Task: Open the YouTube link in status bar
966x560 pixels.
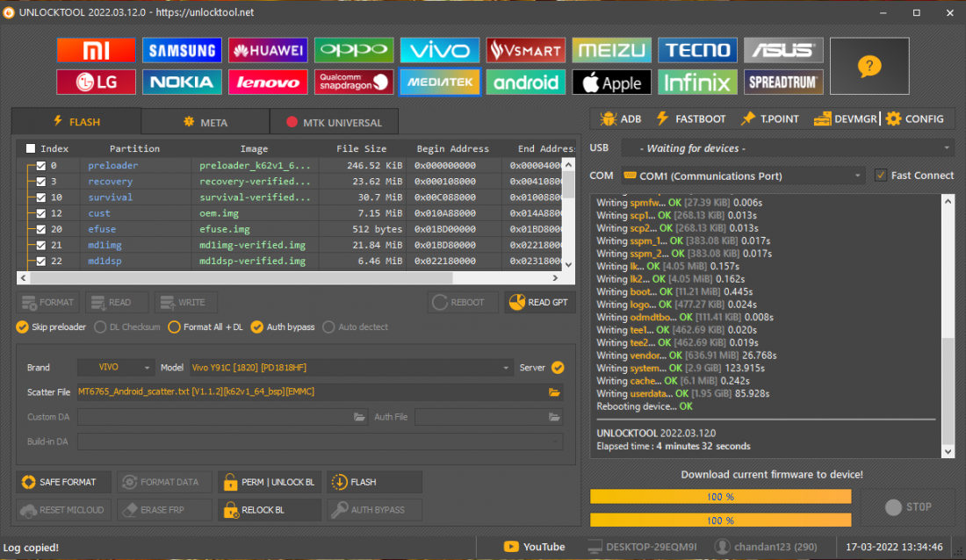Action: click(x=534, y=547)
